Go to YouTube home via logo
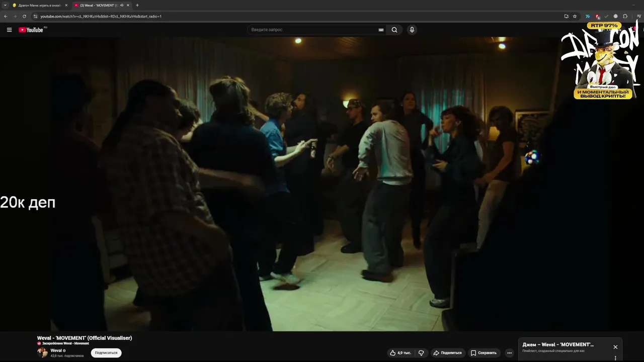 click(31, 30)
